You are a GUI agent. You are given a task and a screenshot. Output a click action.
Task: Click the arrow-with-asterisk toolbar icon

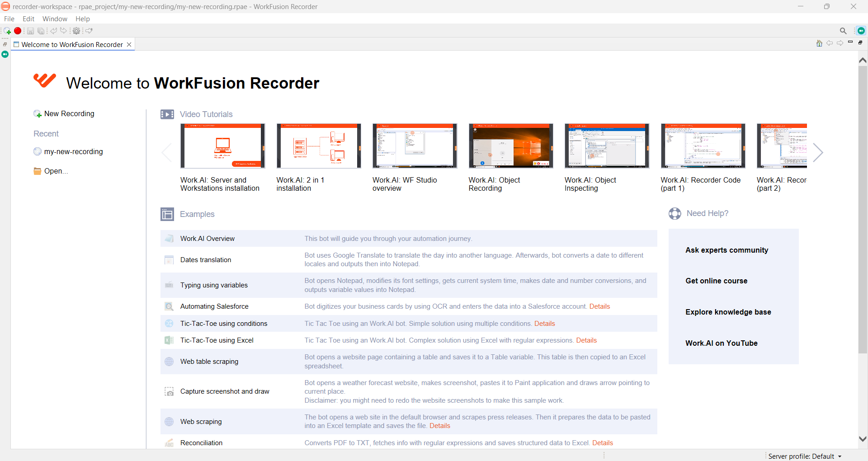pos(89,31)
